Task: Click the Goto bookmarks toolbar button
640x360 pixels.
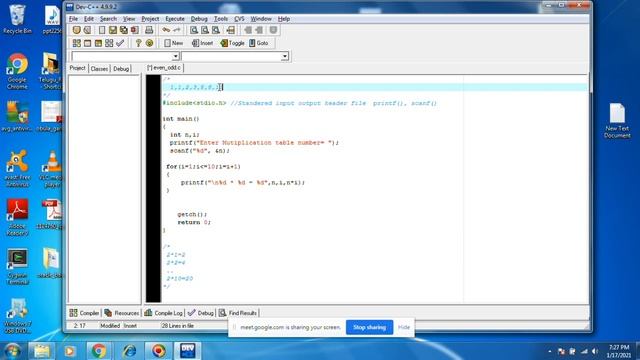Action: click(259, 43)
